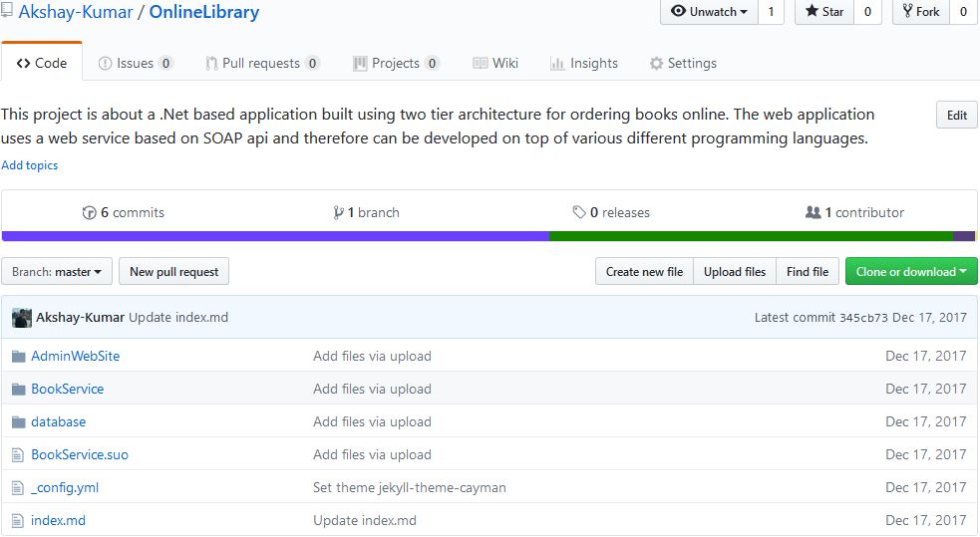Viewport: 980px width, 537px height.
Task: Open the OnlineLibrary repository link
Action: pos(203,12)
